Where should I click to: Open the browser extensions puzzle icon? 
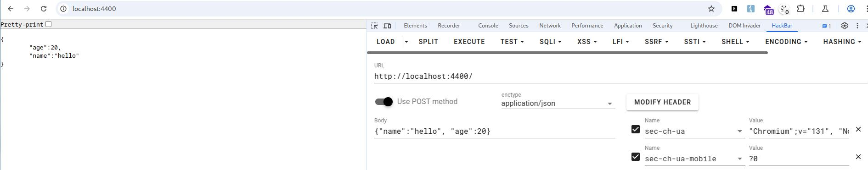coord(800,9)
